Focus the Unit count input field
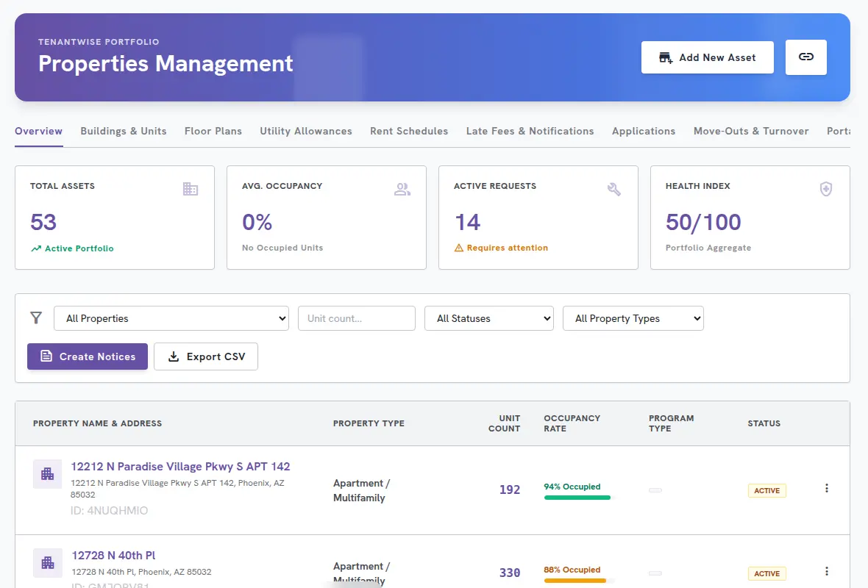Viewport: 868px width, 588px height. pyautogui.click(x=357, y=318)
